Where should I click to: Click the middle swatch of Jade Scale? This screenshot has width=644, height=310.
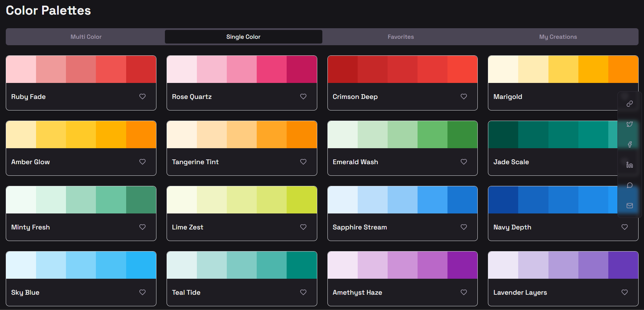coord(563,134)
